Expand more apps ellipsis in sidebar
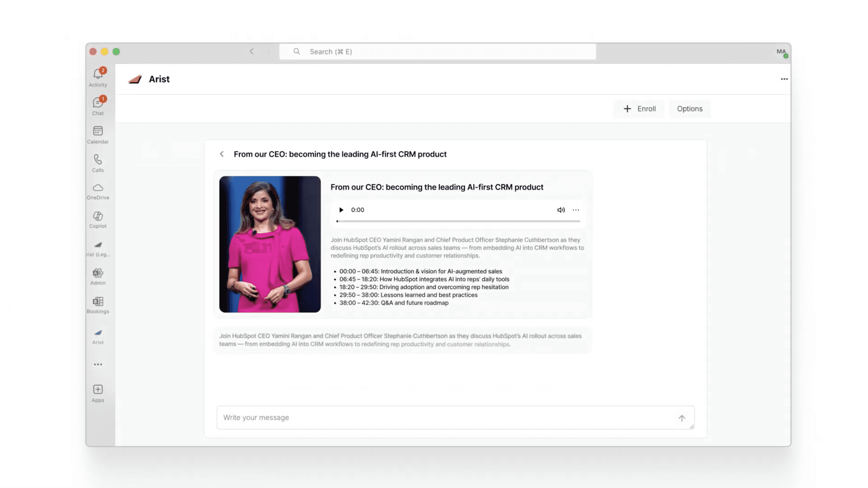868x488 pixels. (98, 364)
